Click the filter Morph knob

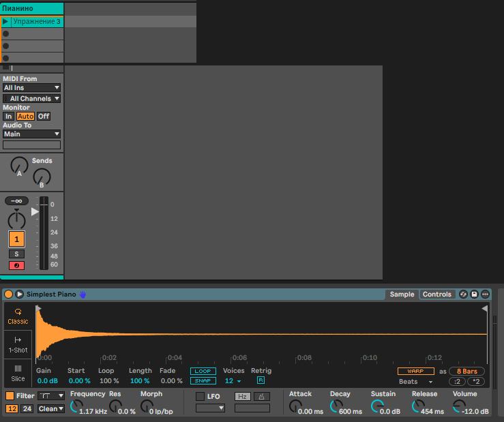(x=147, y=406)
